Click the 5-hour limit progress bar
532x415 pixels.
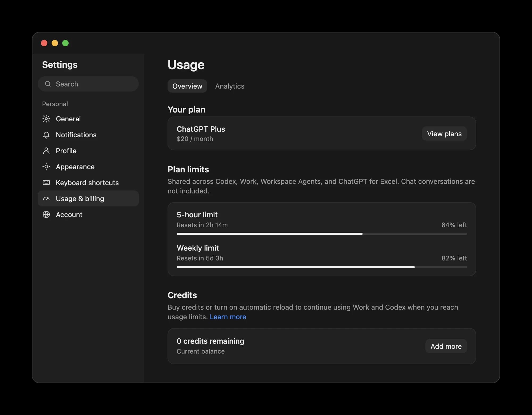pos(322,234)
